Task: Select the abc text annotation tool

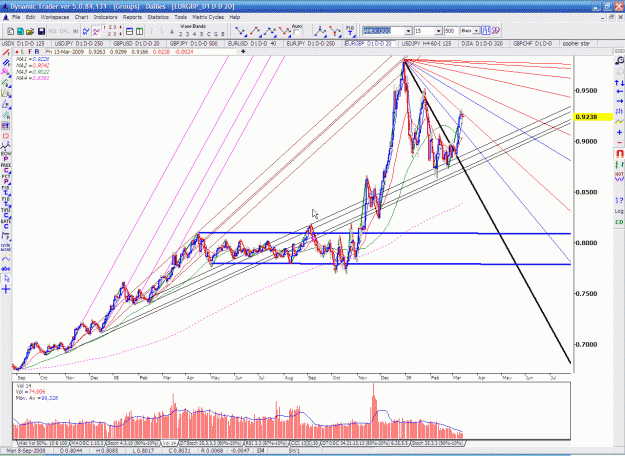Action: pos(6,269)
